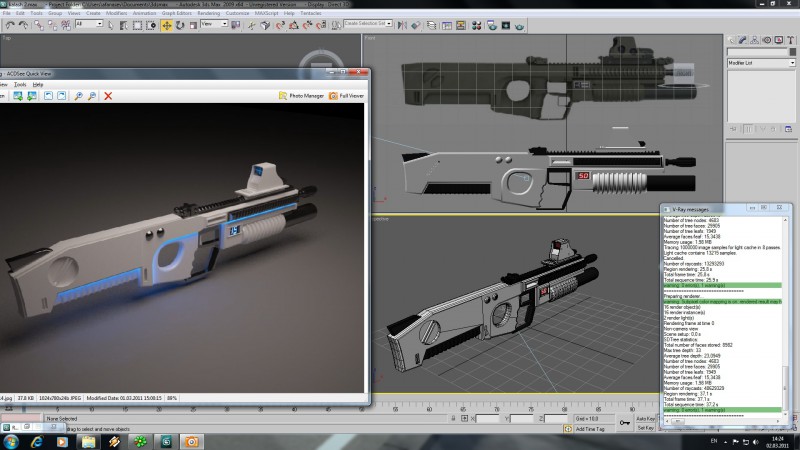Toggle the Auto Key button

(646, 419)
